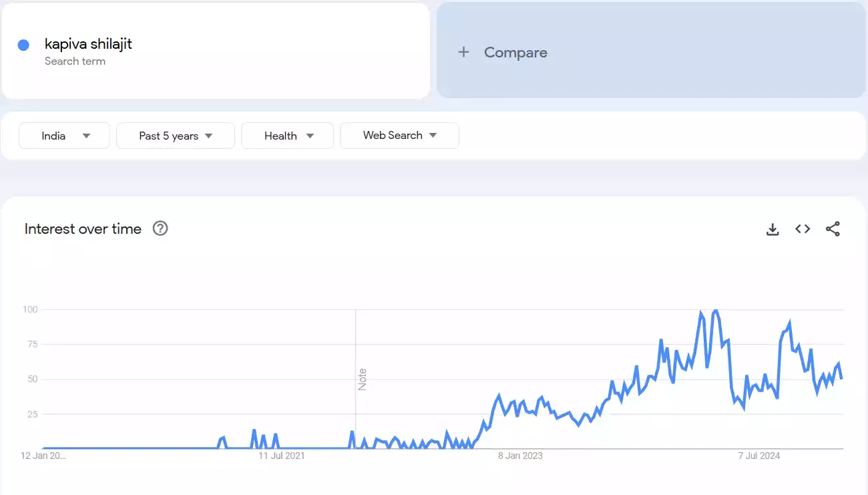Open the India region dropdown
Viewport: 868px width, 495px height.
tap(64, 136)
